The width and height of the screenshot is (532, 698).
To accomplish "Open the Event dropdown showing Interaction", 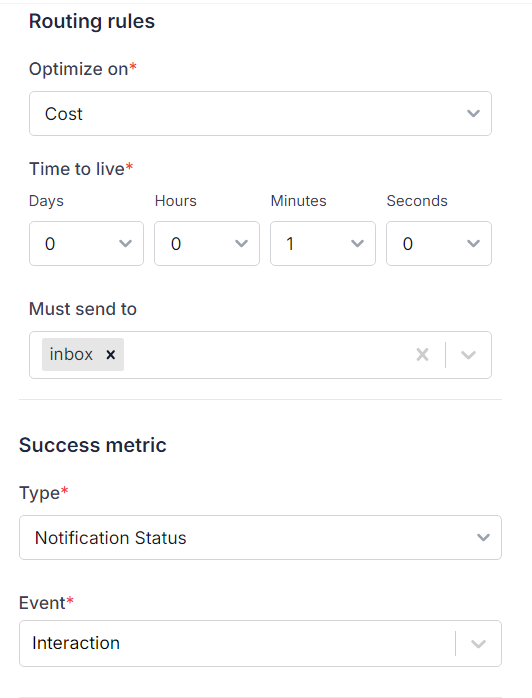I will [x=260, y=643].
